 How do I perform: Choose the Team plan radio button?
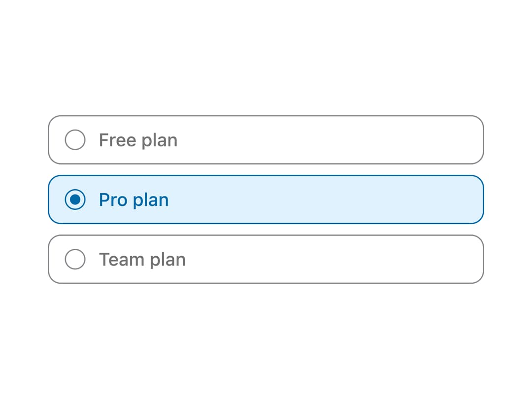[x=75, y=259]
